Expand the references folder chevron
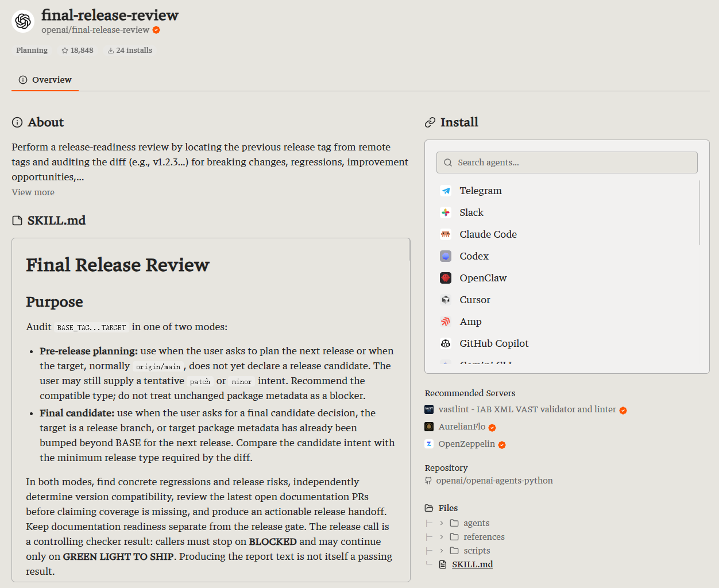This screenshot has width=719, height=588. [x=442, y=537]
